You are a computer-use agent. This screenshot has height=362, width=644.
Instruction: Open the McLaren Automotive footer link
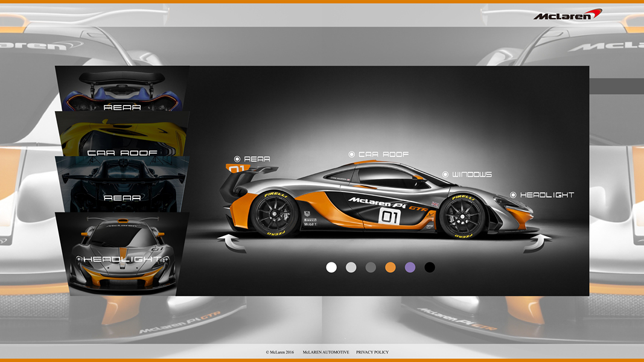(326, 352)
